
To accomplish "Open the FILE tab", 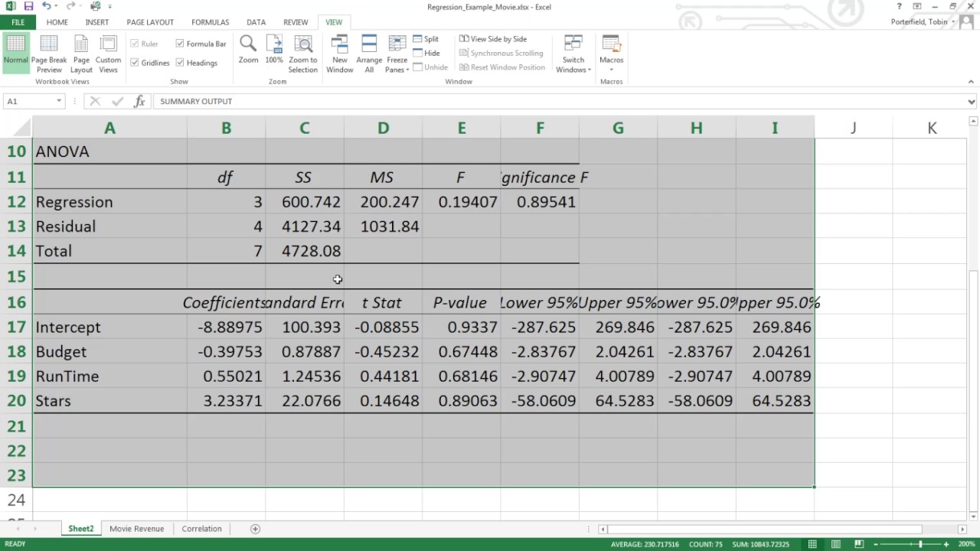I will 18,22.
